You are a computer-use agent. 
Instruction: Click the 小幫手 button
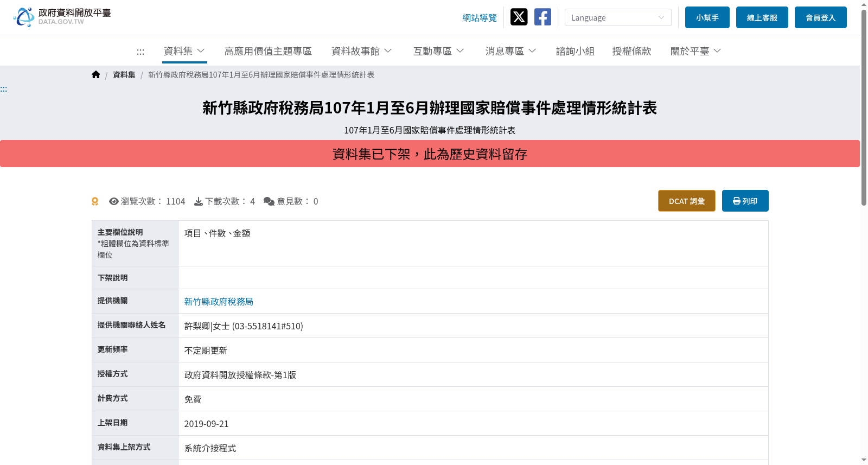pos(707,17)
